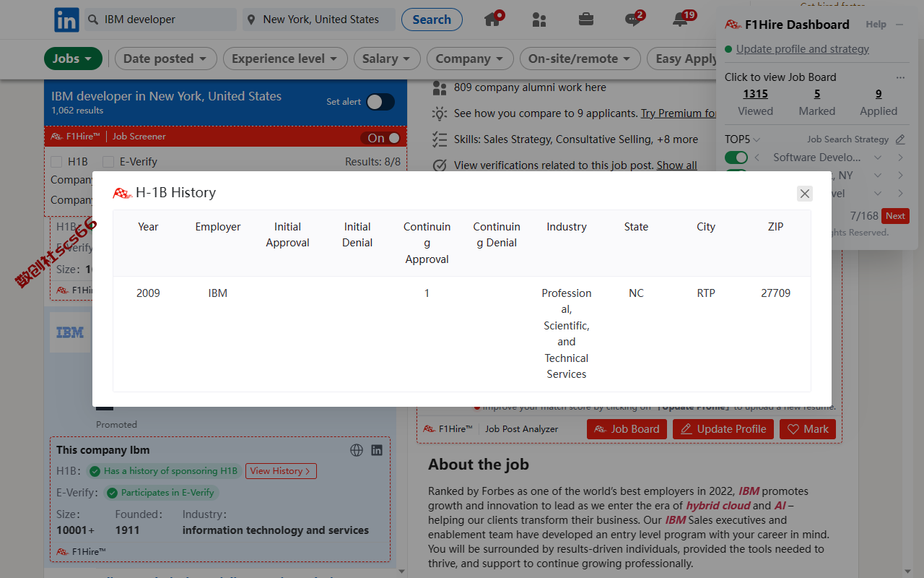Toggle the Set alert switch
This screenshot has height=578, width=924.
click(x=380, y=102)
